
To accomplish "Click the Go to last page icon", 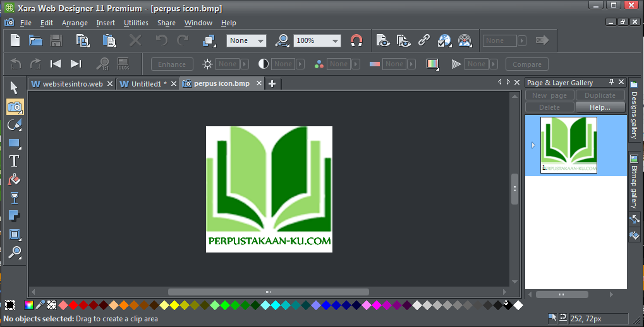I will coord(76,64).
